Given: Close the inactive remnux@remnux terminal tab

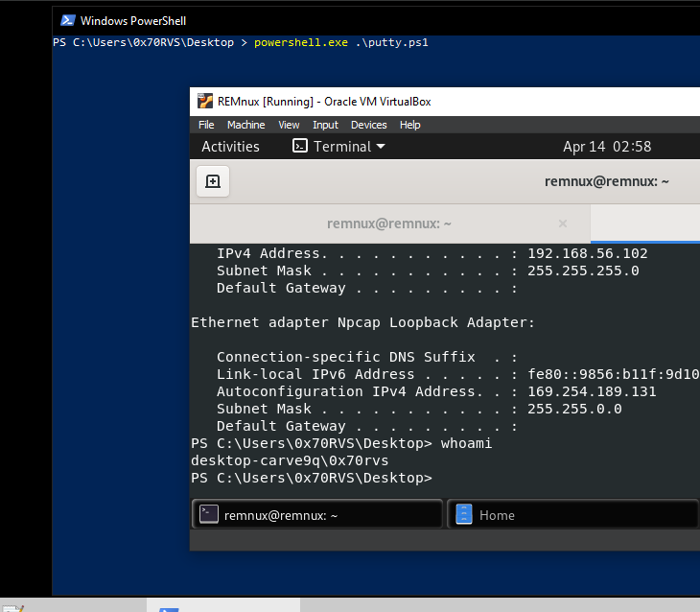Looking at the screenshot, I should (563, 224).
